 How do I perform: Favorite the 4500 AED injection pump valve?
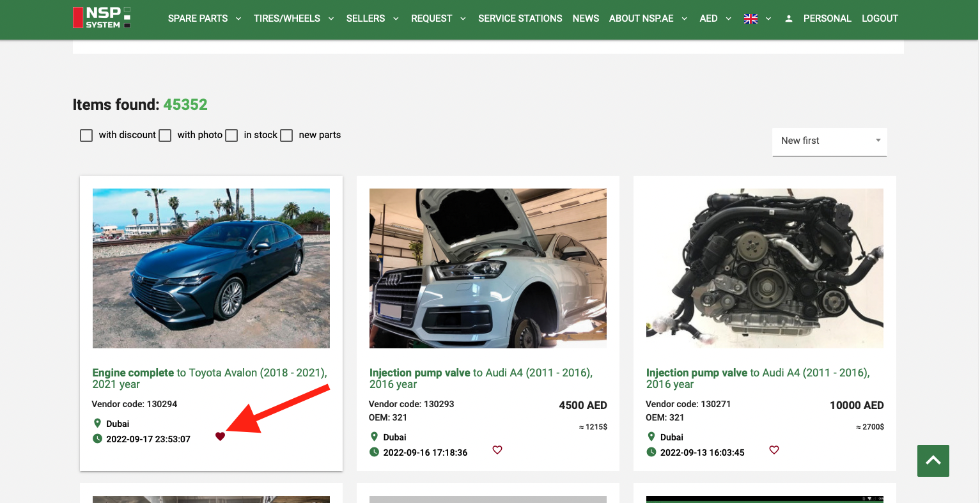click(497, 450)
